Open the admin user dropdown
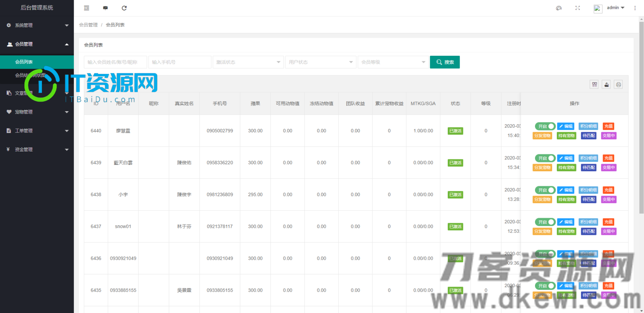 [615, 8]
